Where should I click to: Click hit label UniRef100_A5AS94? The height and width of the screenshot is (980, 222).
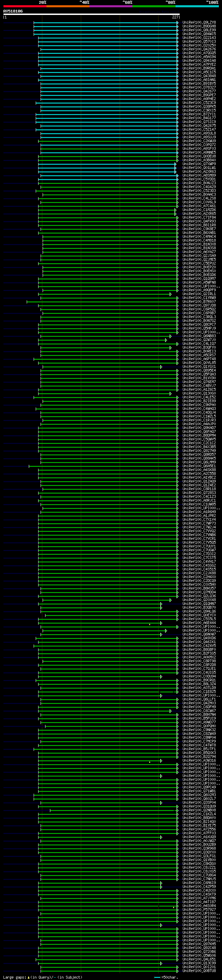tap(199, 57)
